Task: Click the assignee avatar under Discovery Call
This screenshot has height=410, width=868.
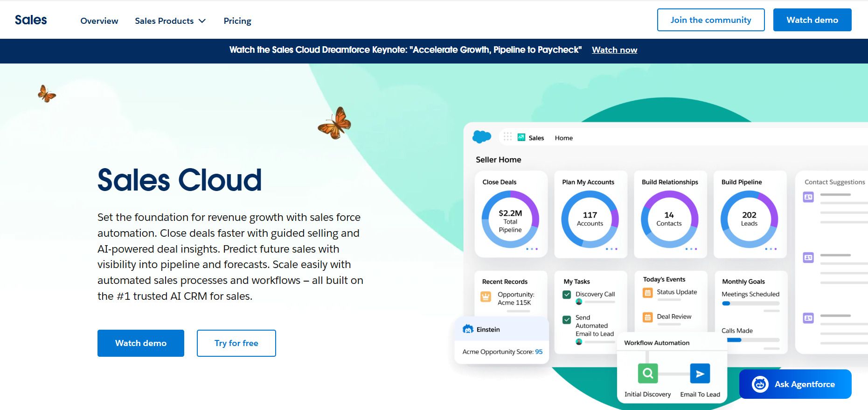Action: pos(579,302)
